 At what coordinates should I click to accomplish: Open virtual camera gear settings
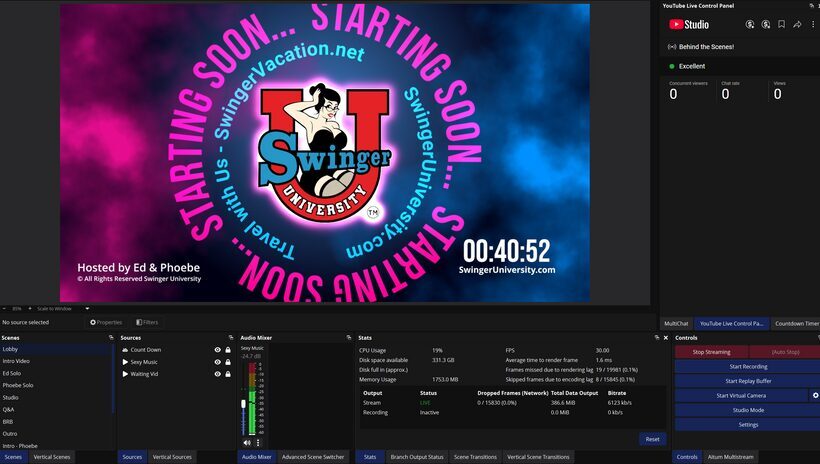pos(815,395)
